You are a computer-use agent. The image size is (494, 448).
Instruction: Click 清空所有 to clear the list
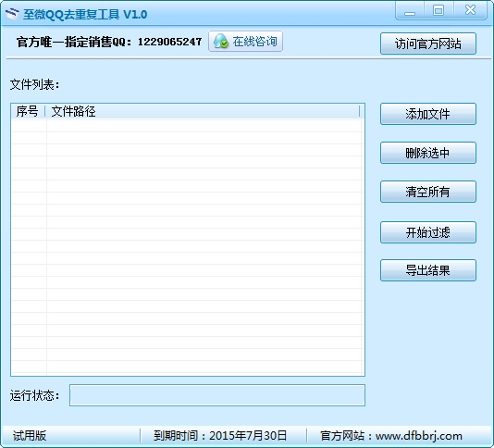428,192
